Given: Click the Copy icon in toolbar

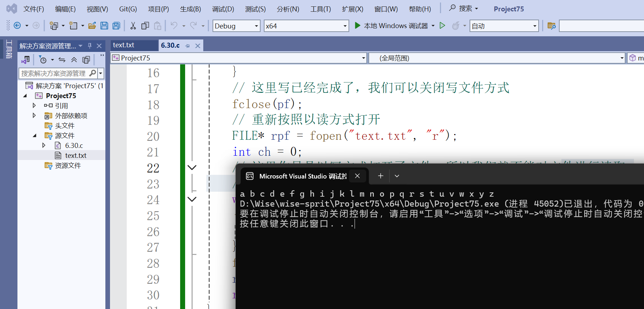Looking at the screenshot, I should point(145,26).
